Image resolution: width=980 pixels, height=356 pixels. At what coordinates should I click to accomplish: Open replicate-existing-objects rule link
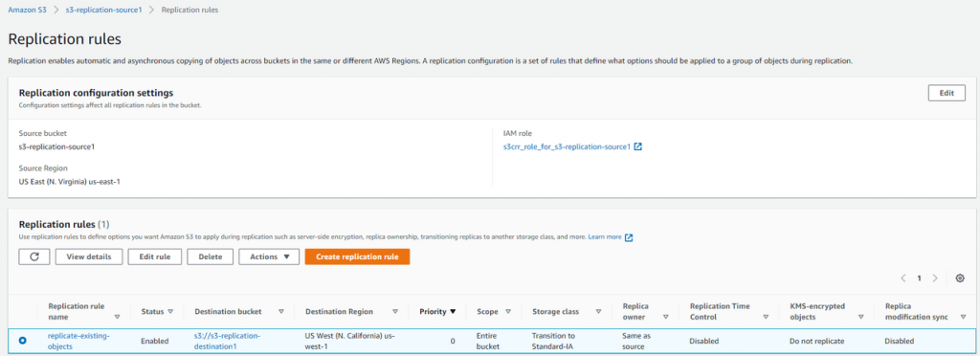(x=78, y=341)
